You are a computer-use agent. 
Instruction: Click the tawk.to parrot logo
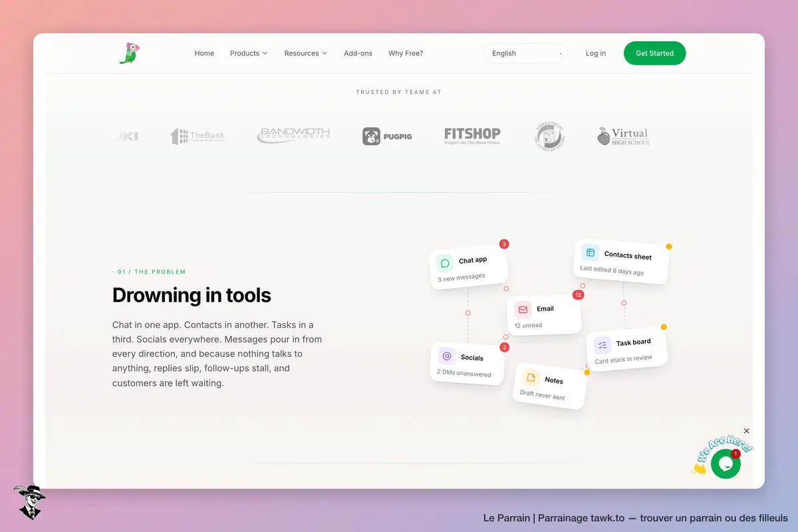130,53
